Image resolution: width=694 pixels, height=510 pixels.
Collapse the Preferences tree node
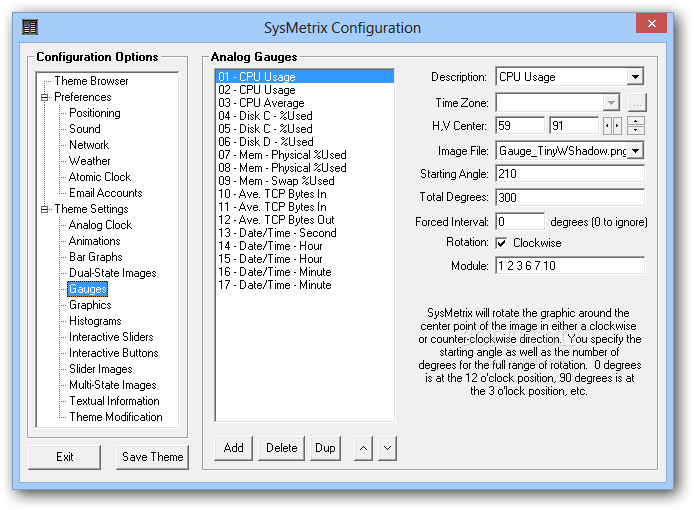click(x=45, y=97)
